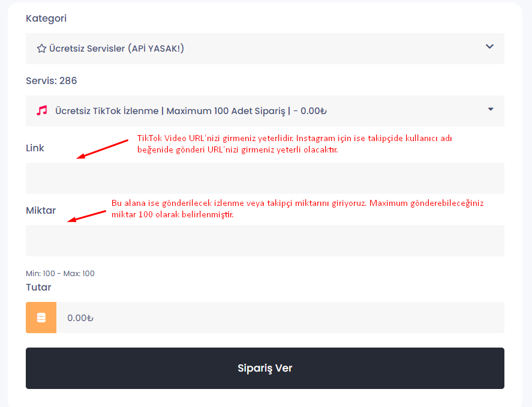Click the Tutar amount field 0.00₺
This screenshot has width=532, height=407.
(x=280, y=318)
